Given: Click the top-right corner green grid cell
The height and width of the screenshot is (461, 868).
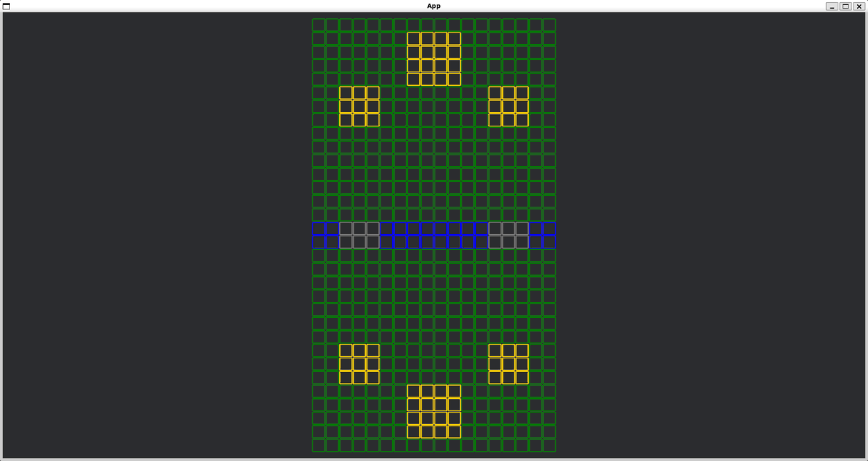Looking at the screenshot, I should click(549, 25).
